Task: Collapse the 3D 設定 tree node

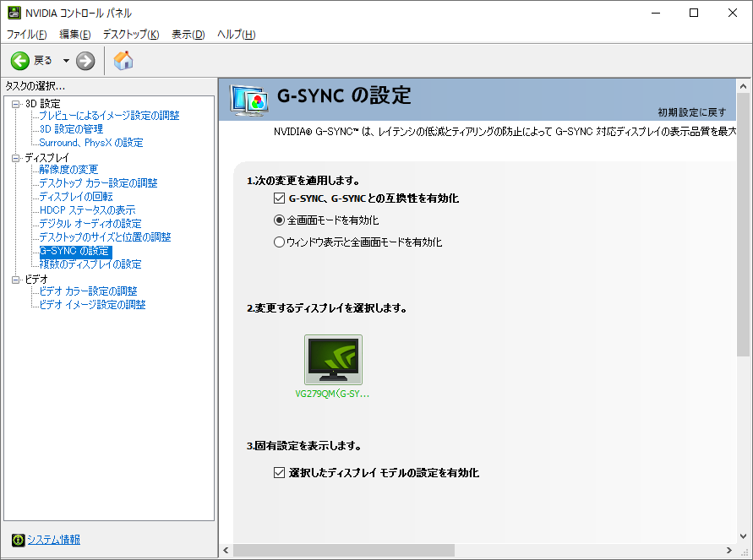Action: [x=15, y=103]
